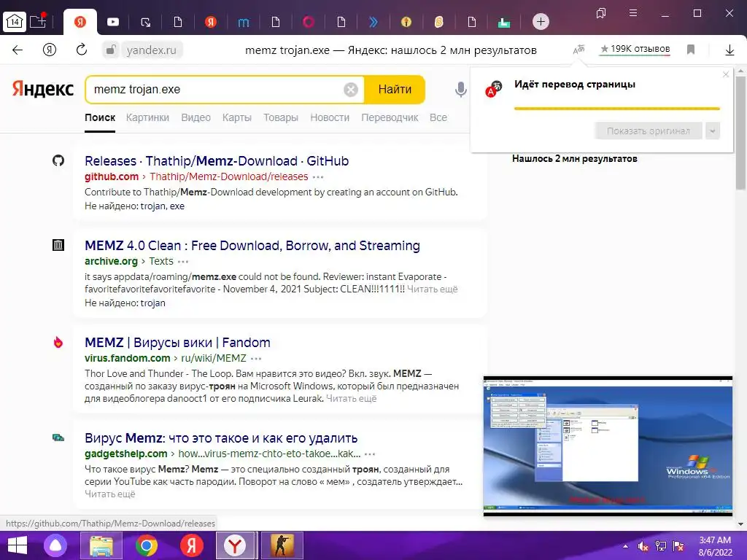Viewport: 747px width, 560px height.
Task: Open the Releases Thathip/Memz-Download GitHub result
Action: 217,161
